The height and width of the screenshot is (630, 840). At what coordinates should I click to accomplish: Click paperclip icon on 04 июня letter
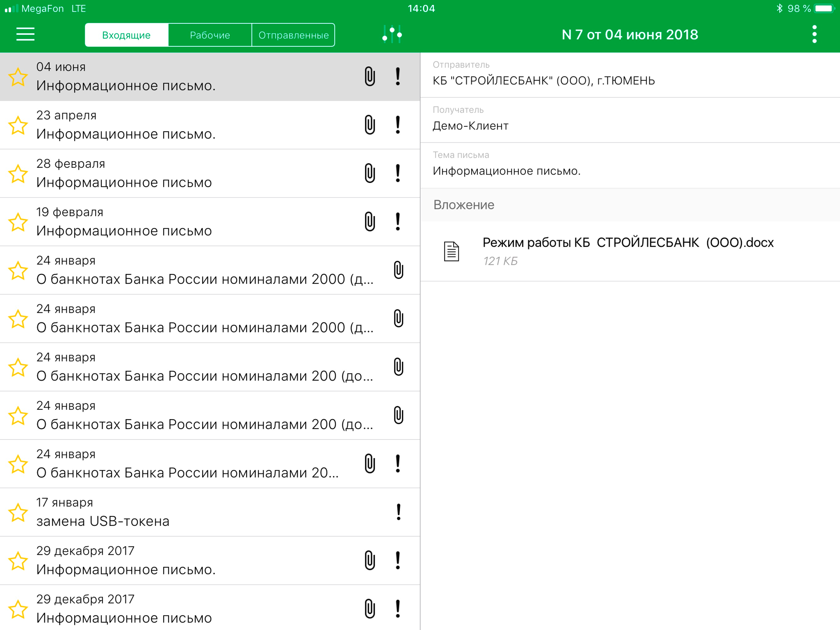[x=370, y=76]
